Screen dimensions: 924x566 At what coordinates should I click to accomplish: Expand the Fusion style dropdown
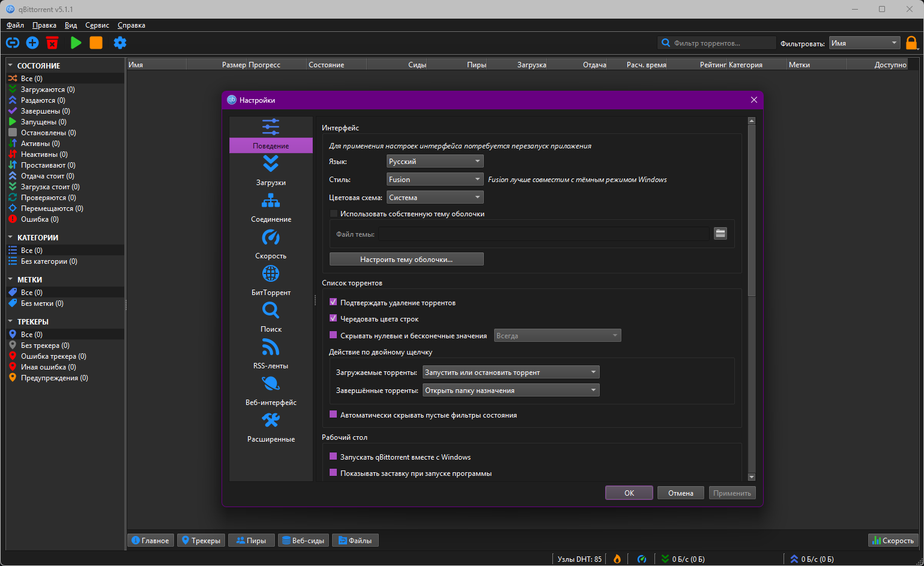coord(435,179)
